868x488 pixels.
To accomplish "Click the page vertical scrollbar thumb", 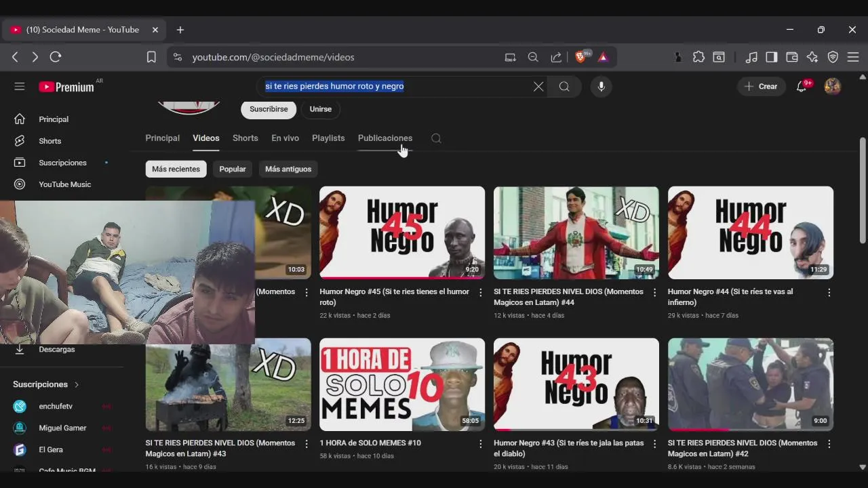I will 863,190.
